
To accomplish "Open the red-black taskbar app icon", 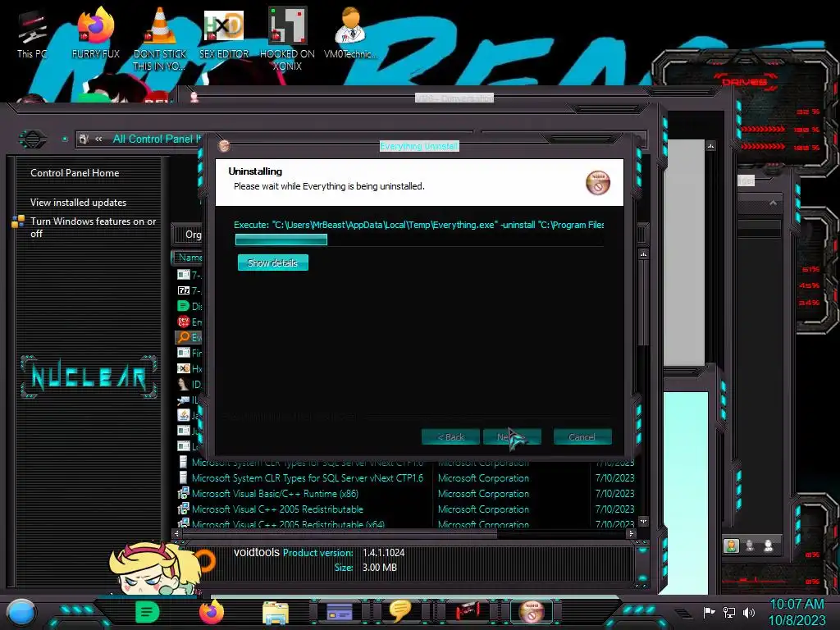I will point(468,611).
